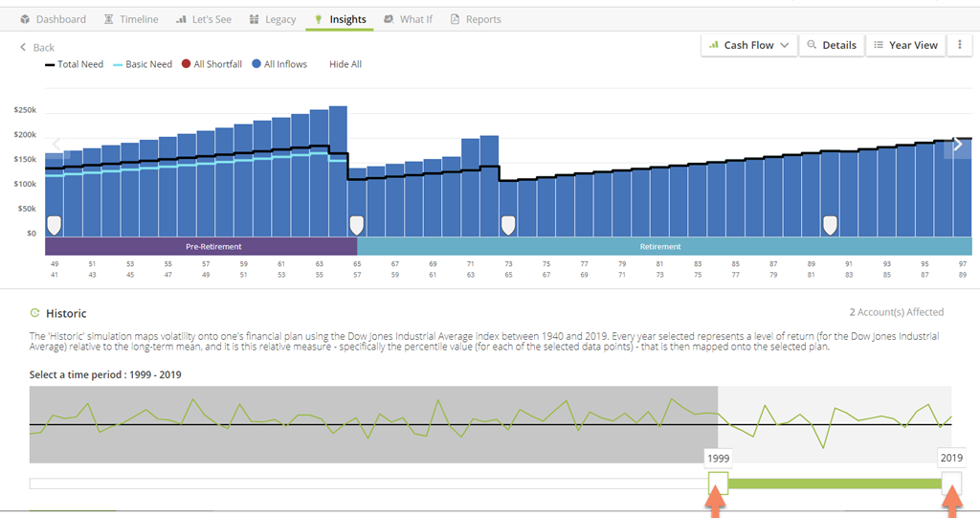
Task: Go to the Reports tab
Action: pos(475,19)
